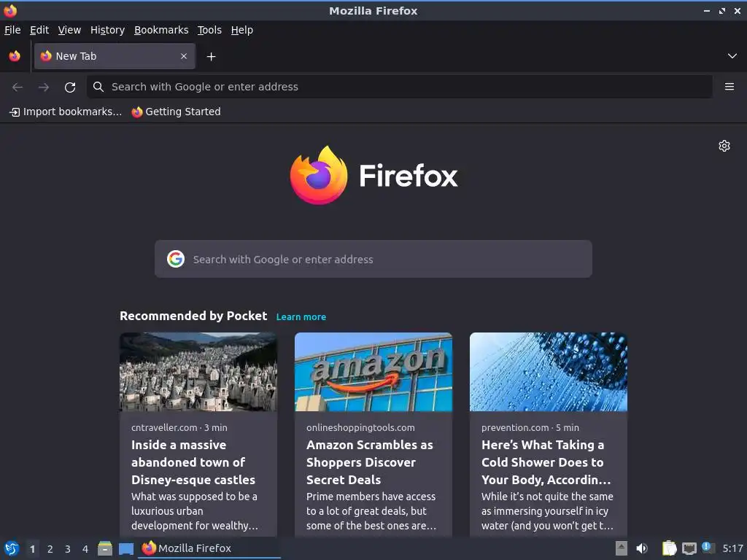Open the Help menu
Image resolution: width=747 pixels, height=560 pixels.
[242, 30]
